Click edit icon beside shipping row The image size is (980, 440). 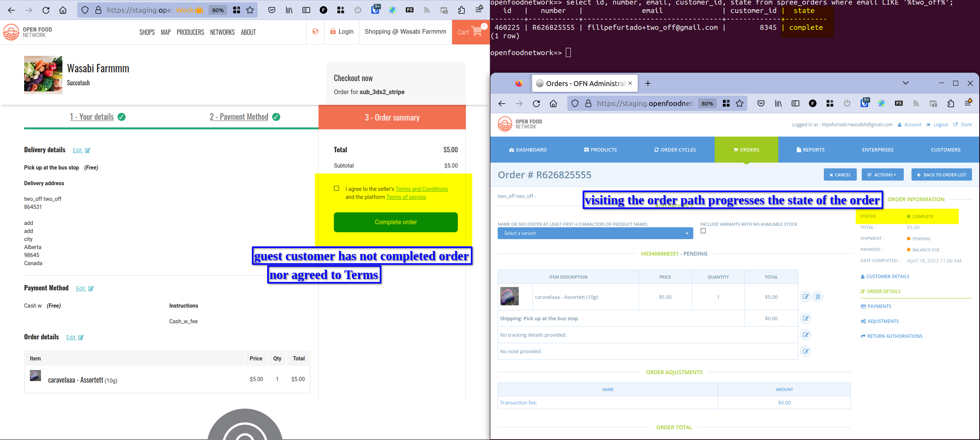[x=805, y=318]
